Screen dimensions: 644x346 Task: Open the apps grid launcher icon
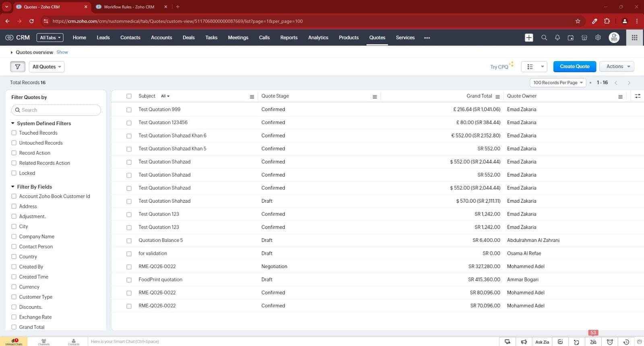634,37
